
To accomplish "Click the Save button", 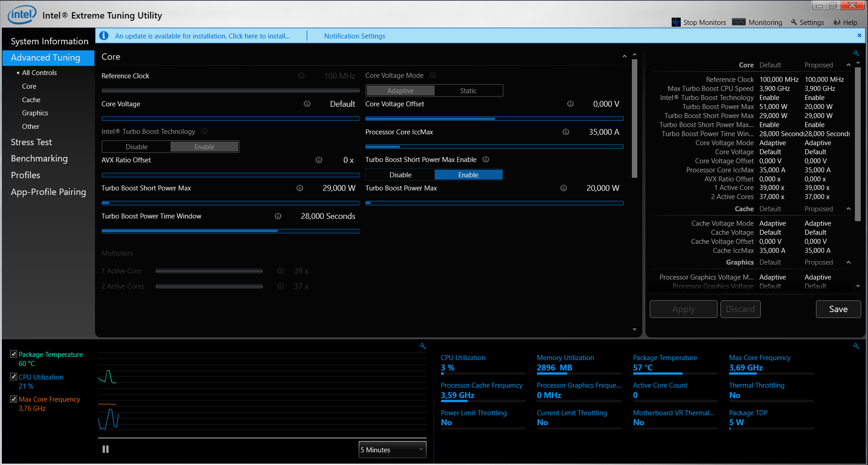I will (838, 309).
